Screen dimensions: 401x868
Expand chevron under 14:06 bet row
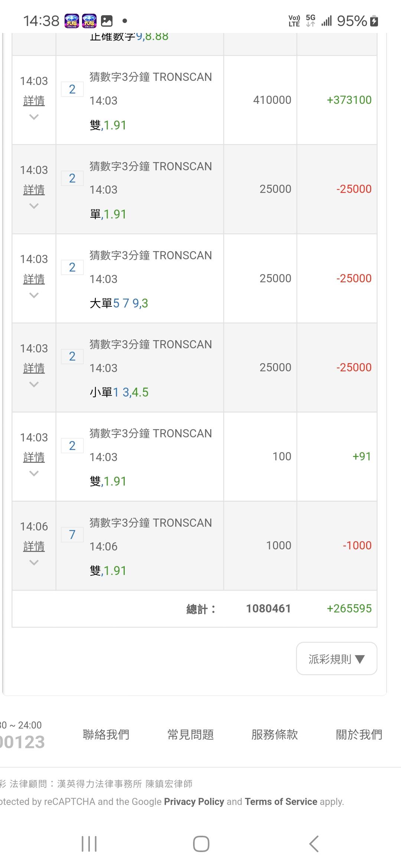pos(34,563)
